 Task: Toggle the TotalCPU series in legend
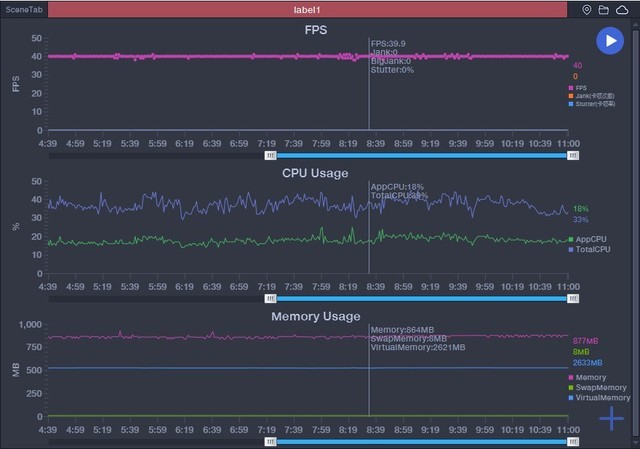pos(589,249)
